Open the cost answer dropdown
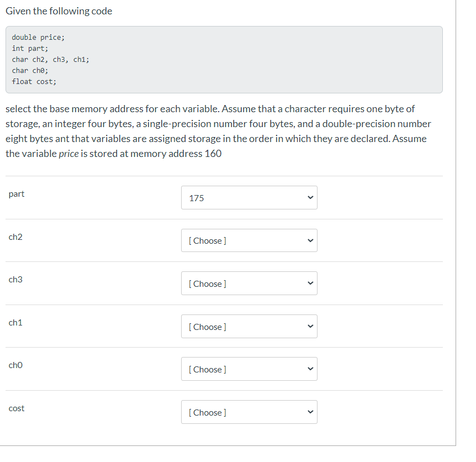Screen dimensions: 476x462 [x=248, y=412]
